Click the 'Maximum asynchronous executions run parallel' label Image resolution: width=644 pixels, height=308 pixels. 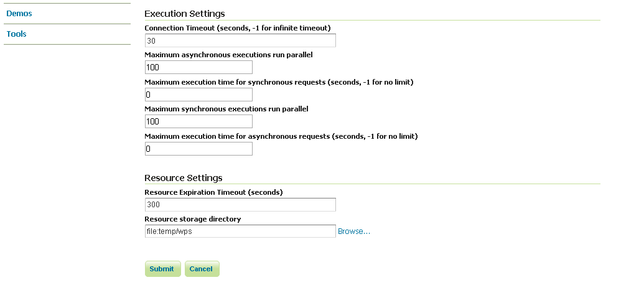(228, 55)
